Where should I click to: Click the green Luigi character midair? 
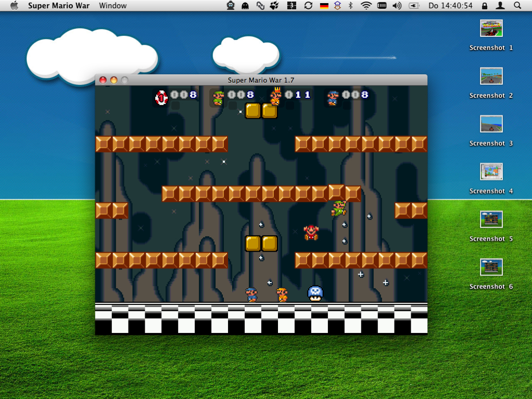point(338,208)
